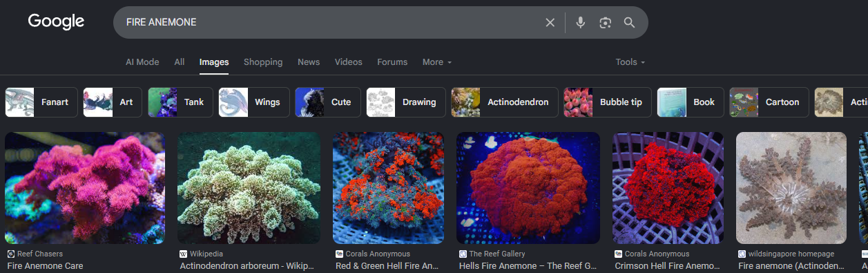Open the Forums tab

pos(392,62)
